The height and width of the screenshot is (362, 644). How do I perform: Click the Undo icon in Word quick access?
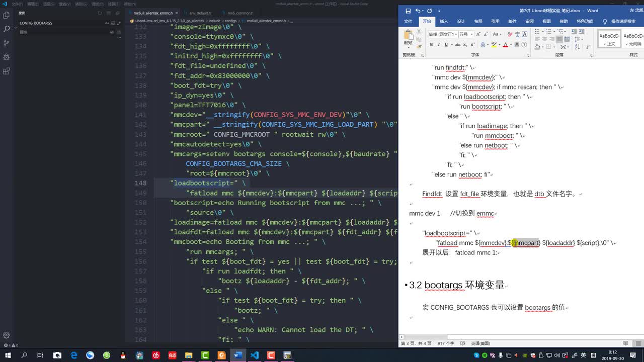click(x=418, y=11)
